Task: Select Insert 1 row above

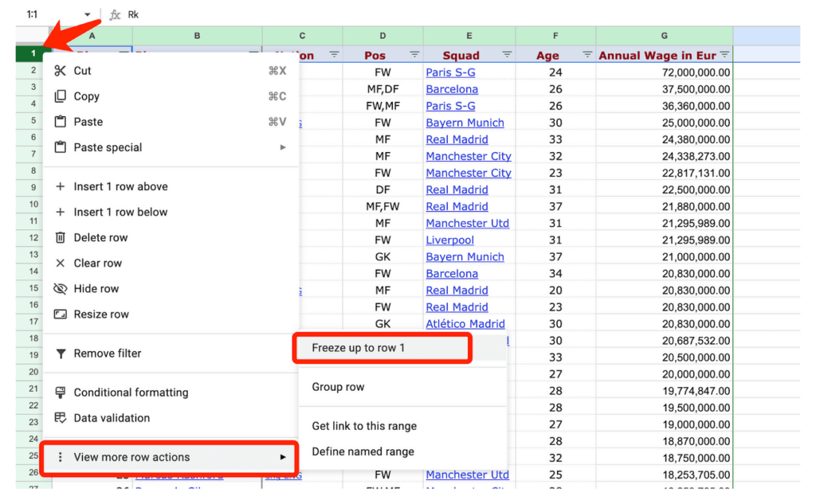Action: [120, 186]
